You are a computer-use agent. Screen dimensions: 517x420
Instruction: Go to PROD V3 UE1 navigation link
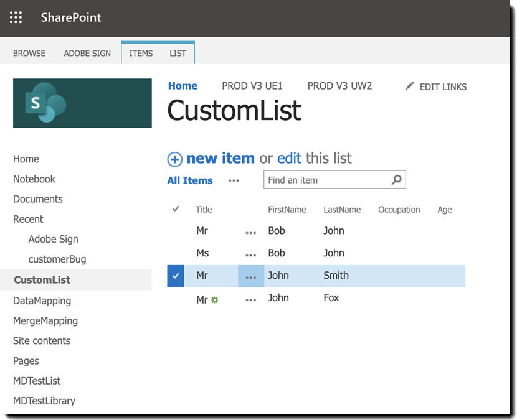click(x=252, y=86)
